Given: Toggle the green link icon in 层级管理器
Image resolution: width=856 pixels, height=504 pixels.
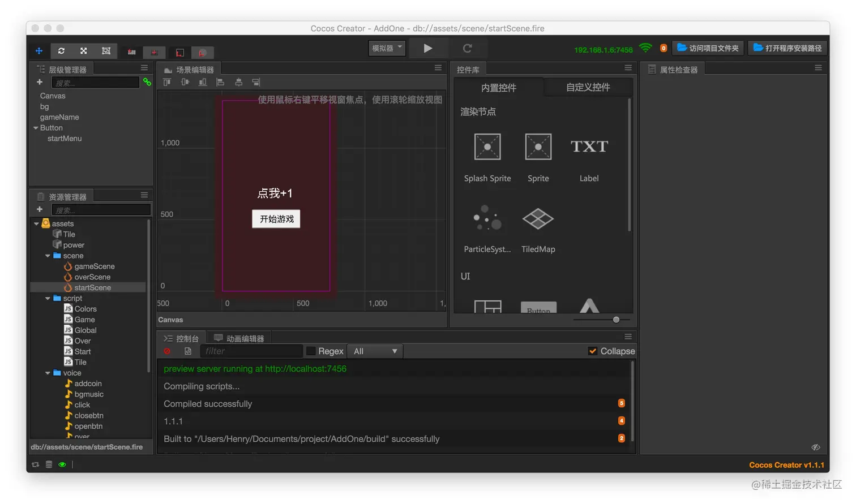Looking at the screenshot, I should [x=147, y=82].
